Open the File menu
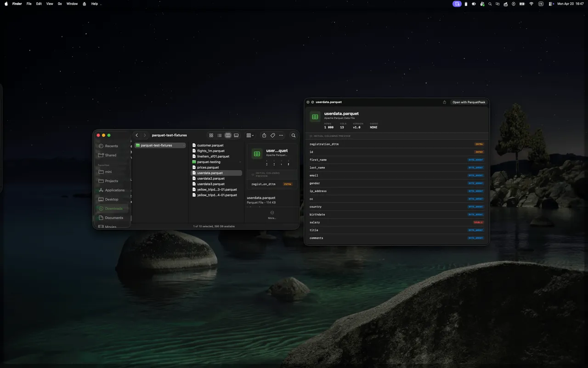The height and width of the screenshot is (368, 588). (29, 4)
